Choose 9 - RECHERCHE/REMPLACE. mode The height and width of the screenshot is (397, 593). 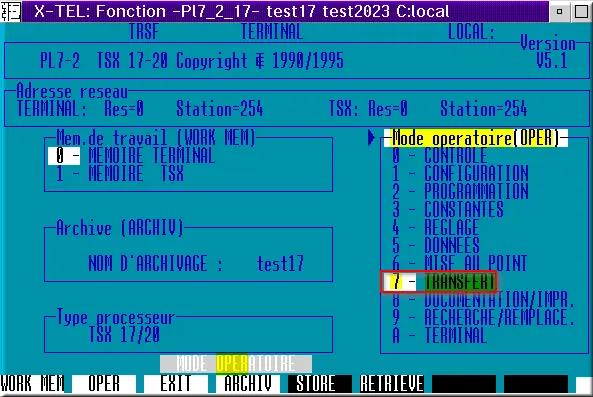[484, 317]
